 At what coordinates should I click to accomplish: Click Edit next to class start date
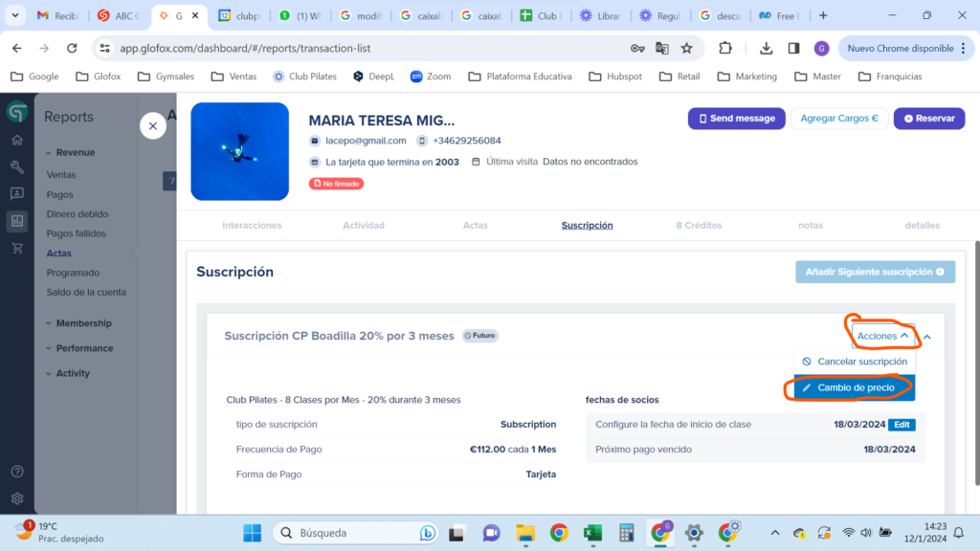[x=902, y=424]
